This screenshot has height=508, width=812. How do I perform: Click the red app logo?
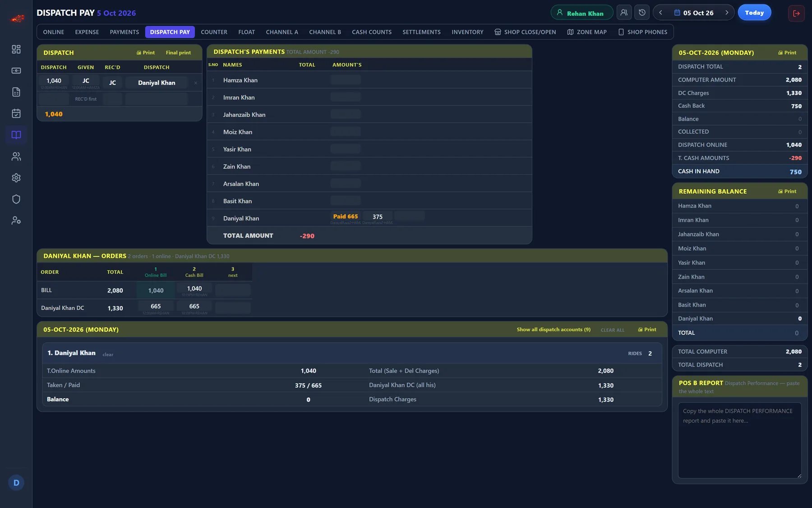(17, 19)
